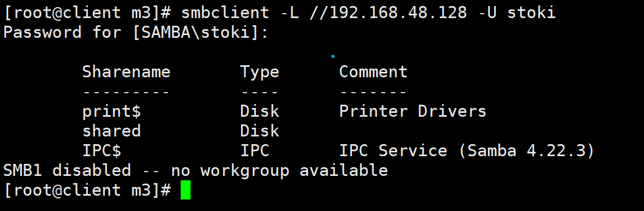Click the IPC Service (Samba 4.22.3) comment

click(x=467, y=151)
